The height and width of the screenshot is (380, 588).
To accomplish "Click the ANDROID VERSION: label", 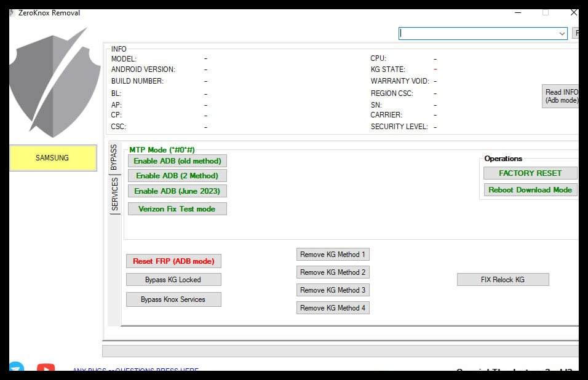I will click(x=143, y=69).
